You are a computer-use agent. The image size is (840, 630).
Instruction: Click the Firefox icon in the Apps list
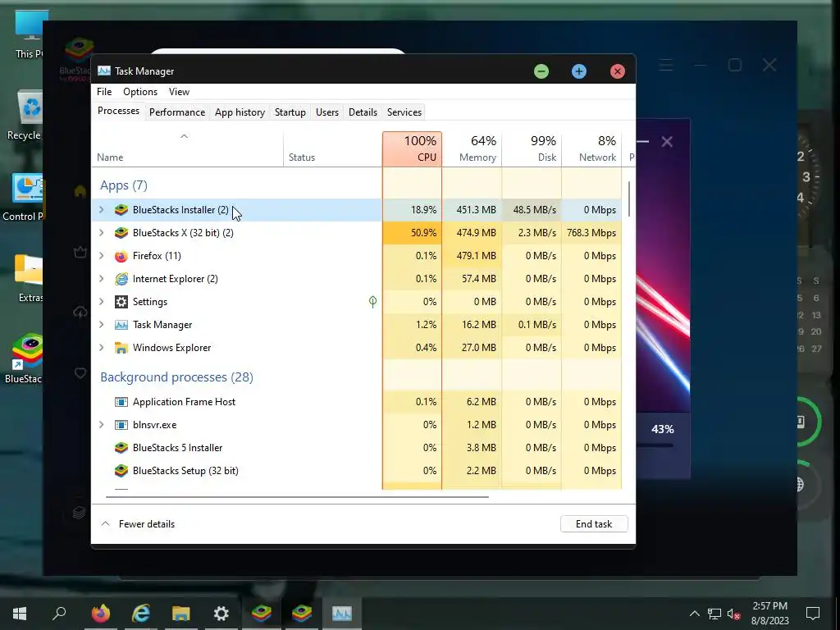click(121, 256)
